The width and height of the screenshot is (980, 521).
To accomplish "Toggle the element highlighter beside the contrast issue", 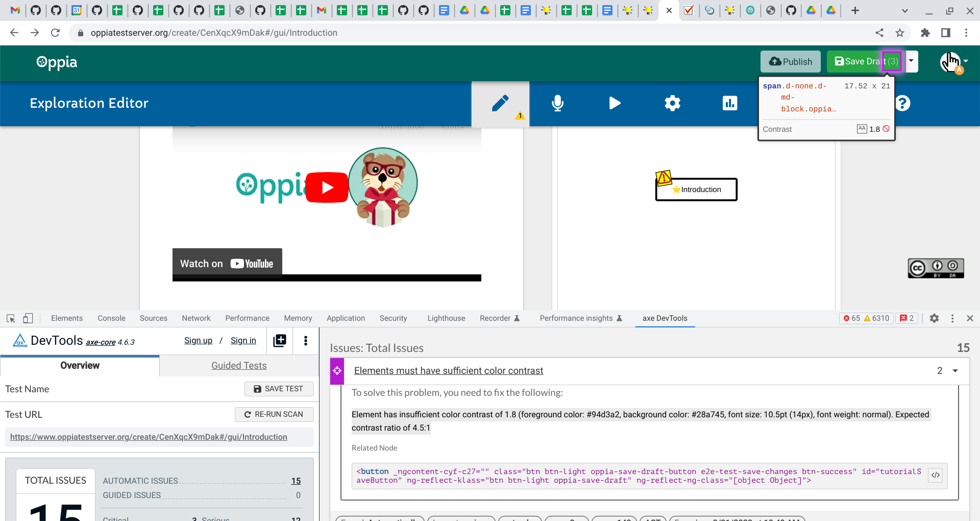I will point(337,371).
